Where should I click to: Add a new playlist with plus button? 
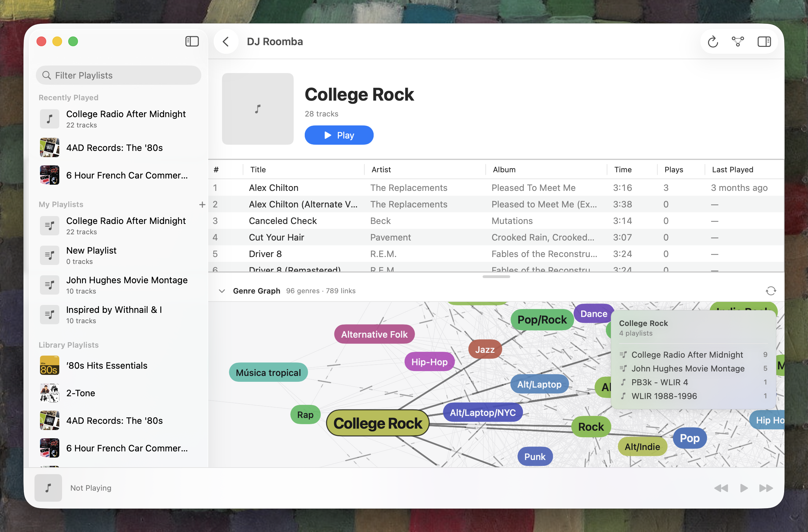tap(202, 204)
